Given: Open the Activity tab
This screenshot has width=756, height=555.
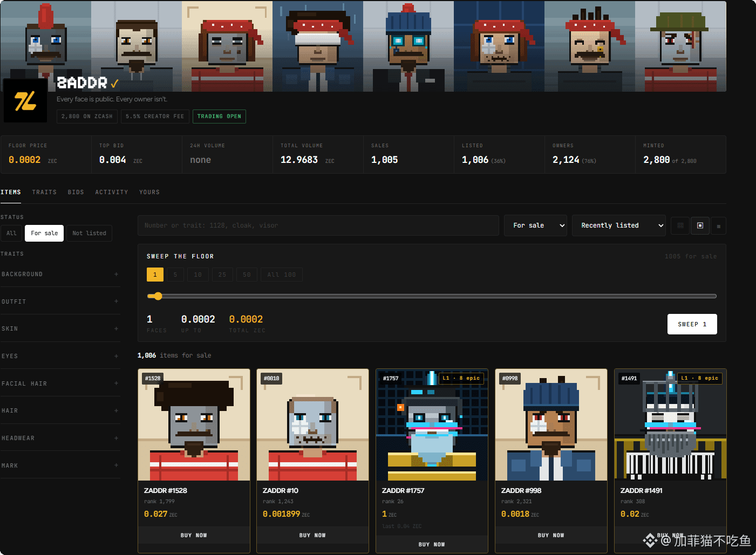Looking at the screenshot, I should click(x=112, y=192).
